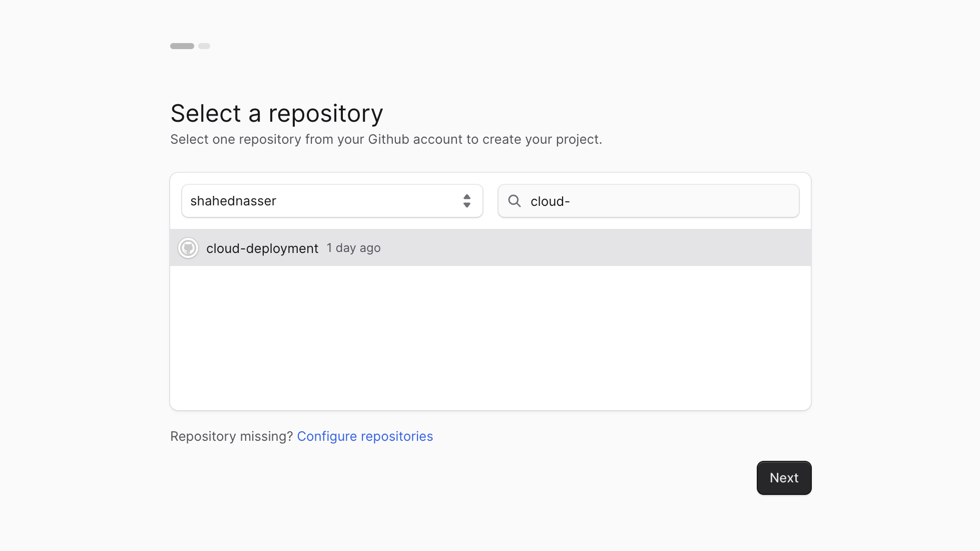Click the Repository missing text
The width and height of the screenshot is (980, 551).
pos(231,436)
